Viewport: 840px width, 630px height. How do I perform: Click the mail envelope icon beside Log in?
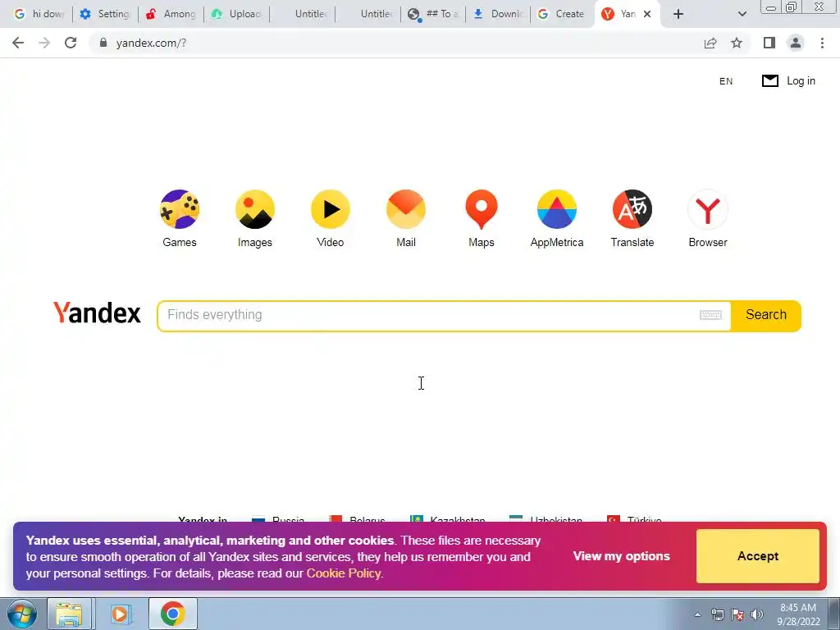click(x=770, y=81)
